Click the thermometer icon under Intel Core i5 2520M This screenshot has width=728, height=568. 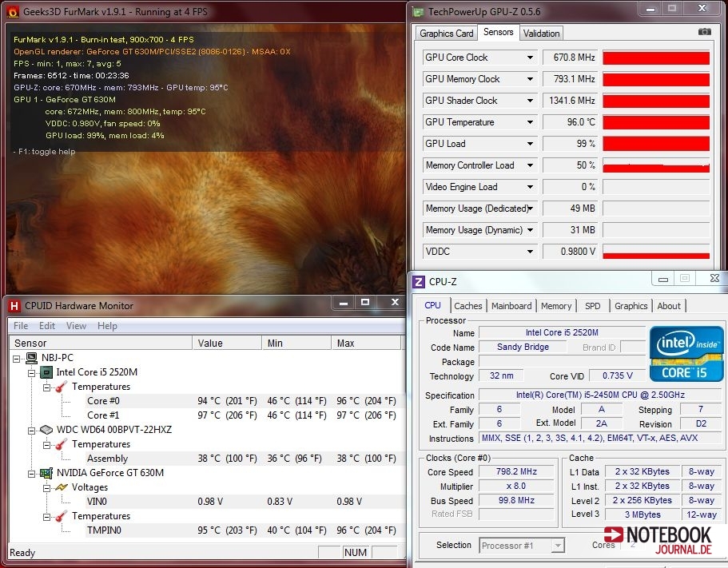click(62, 387)
